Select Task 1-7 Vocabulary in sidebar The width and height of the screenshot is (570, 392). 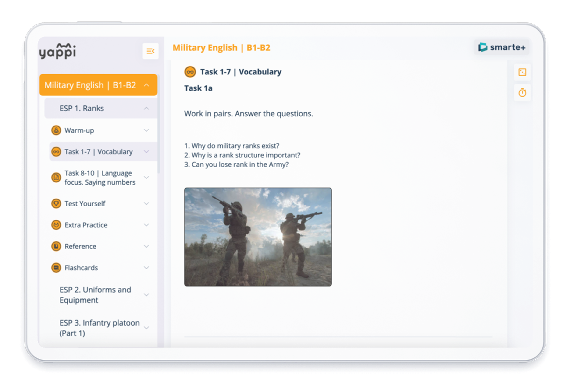point(98,152)
